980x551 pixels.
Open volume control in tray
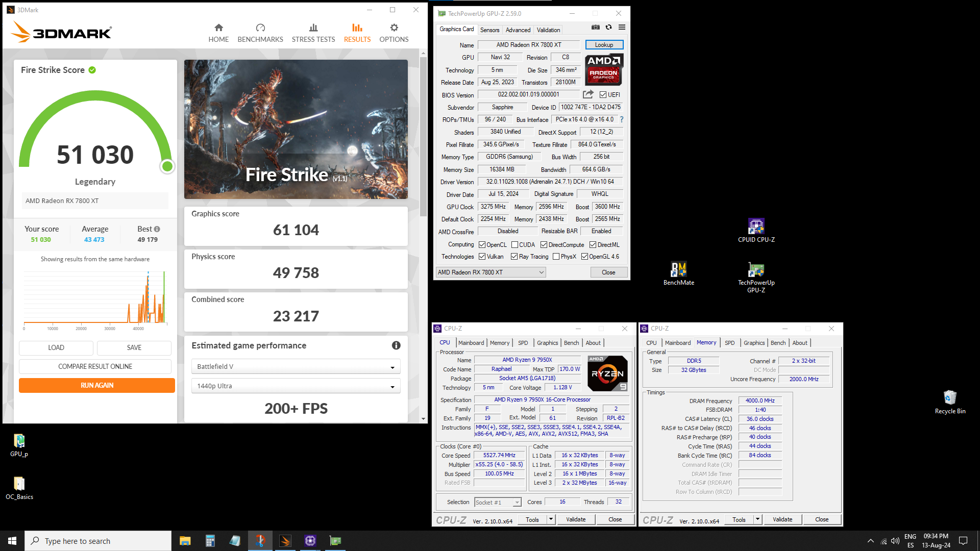tap(895, 541)
